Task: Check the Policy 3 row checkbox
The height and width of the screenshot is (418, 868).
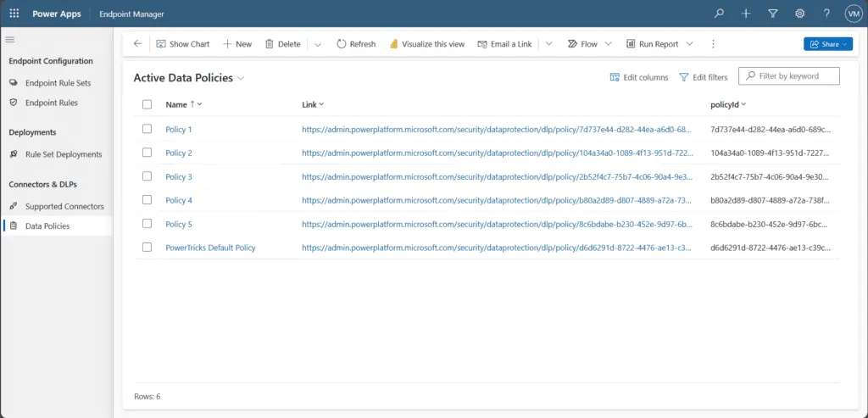Action: coord(147,176)
